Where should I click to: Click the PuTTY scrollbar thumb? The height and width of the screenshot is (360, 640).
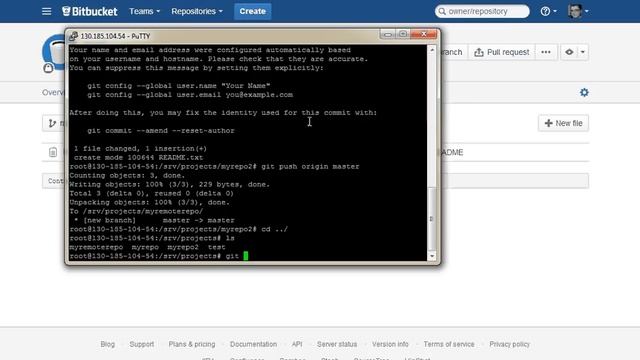click(x=431, y=218)
